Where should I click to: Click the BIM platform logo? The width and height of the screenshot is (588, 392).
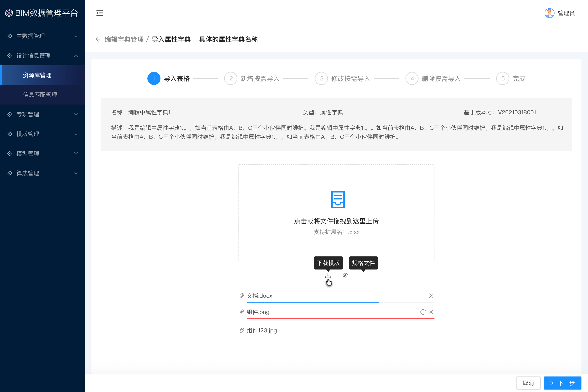click(9, 13)
